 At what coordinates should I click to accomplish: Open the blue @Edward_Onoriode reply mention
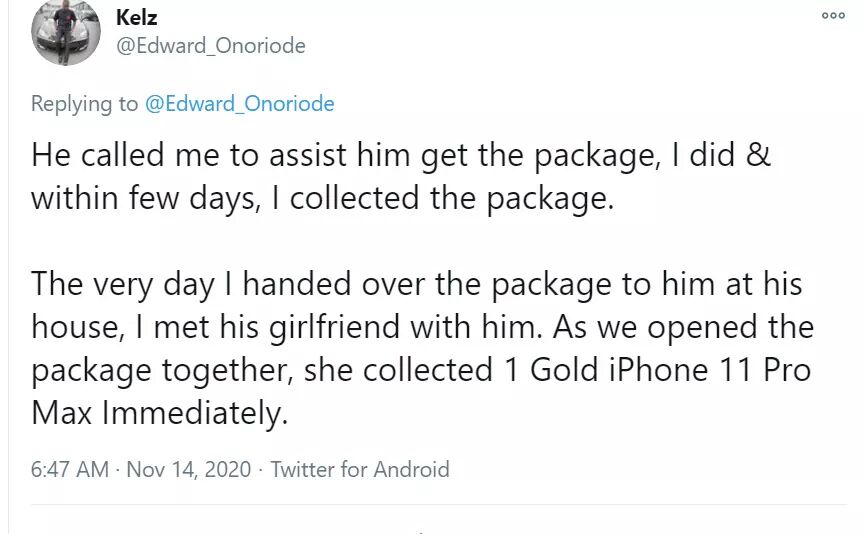pos(240,104)
